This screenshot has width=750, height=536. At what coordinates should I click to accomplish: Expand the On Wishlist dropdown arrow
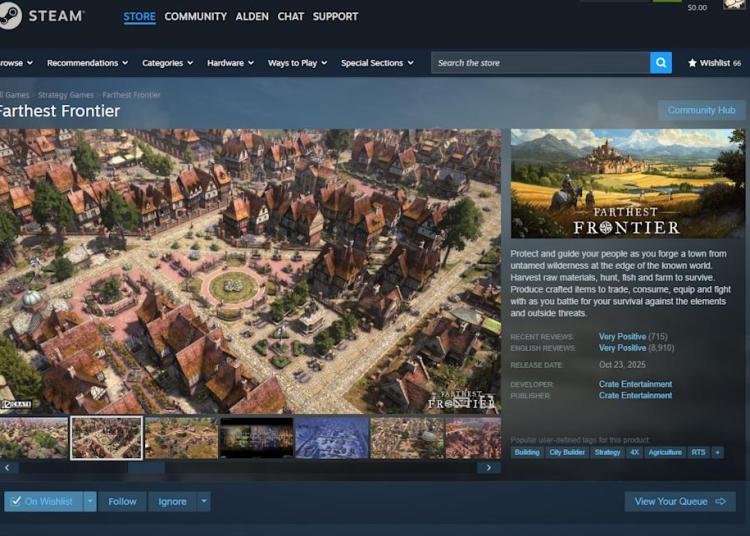pyautogui.click(x=90, y=501)
